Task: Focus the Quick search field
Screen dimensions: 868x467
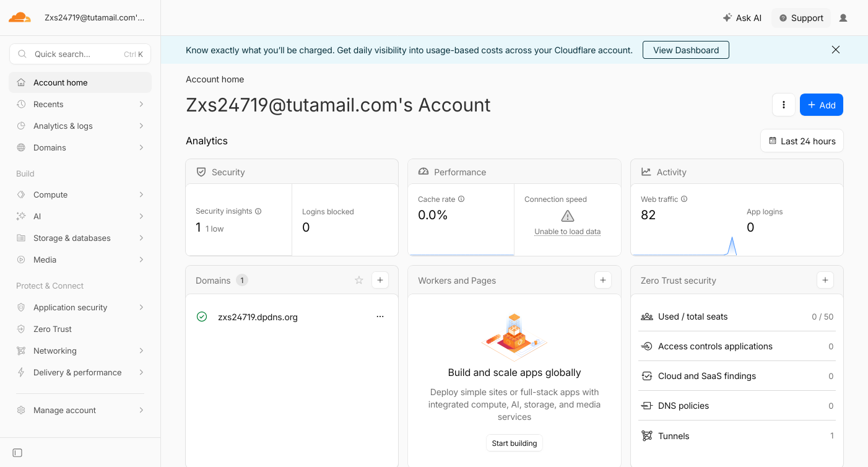Action: [80, 54]
